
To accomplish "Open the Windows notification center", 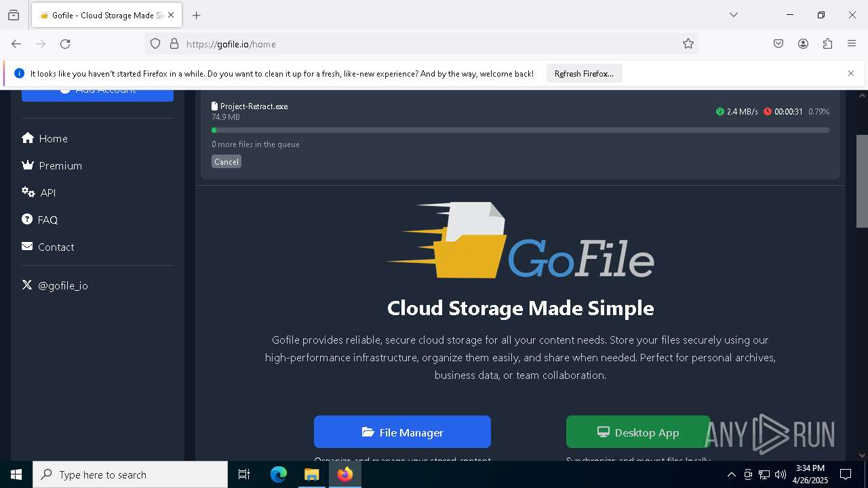I will pos(846,474).
